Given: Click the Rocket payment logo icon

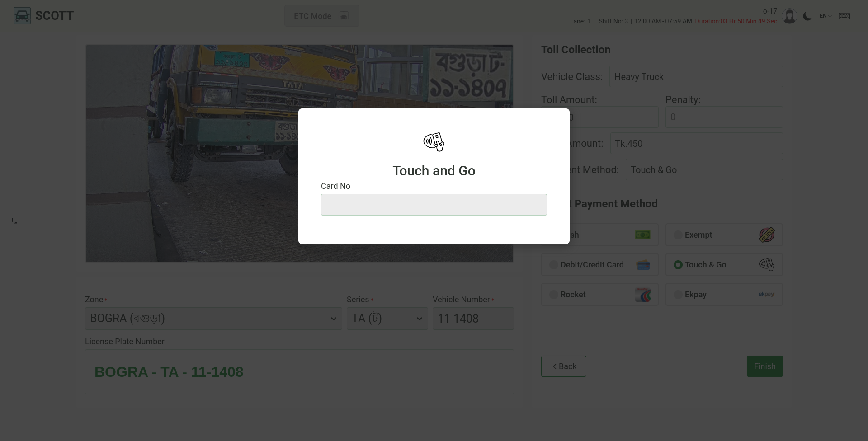Looking at the screenshot, I should click(x=642, y=295).
